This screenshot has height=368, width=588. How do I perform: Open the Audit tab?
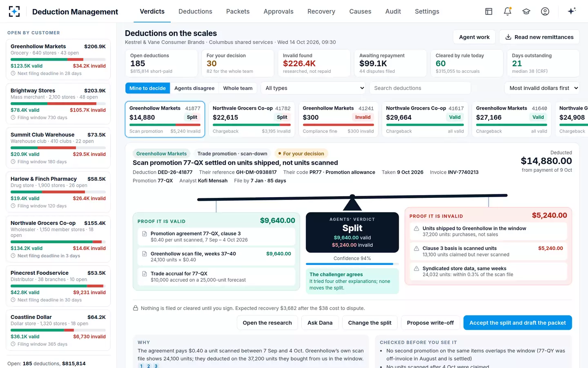tap(393, 11)
